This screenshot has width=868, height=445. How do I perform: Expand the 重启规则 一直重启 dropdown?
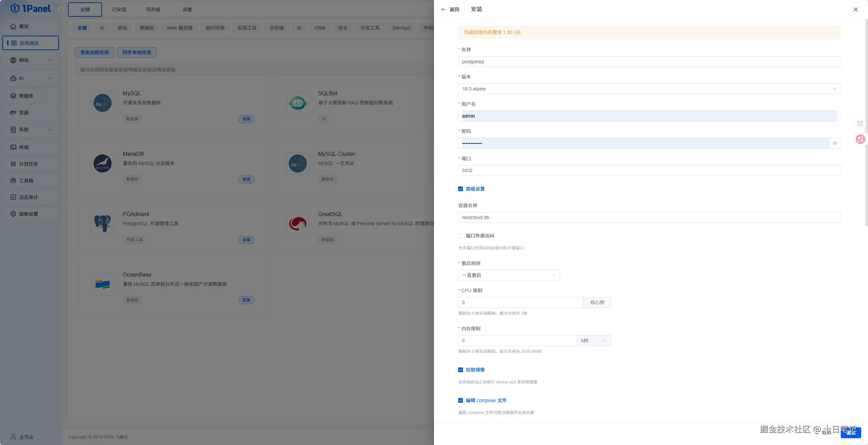[x=509, y=275]
